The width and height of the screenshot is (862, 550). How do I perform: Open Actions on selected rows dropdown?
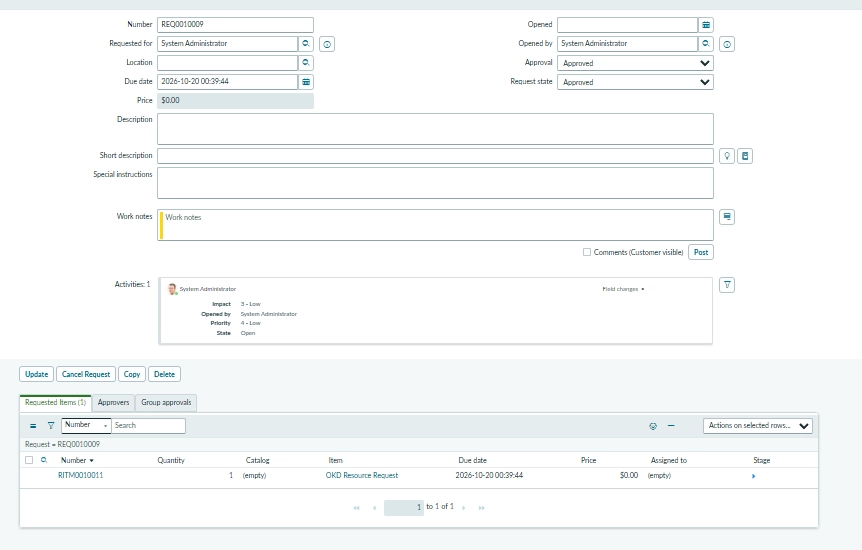758,426
